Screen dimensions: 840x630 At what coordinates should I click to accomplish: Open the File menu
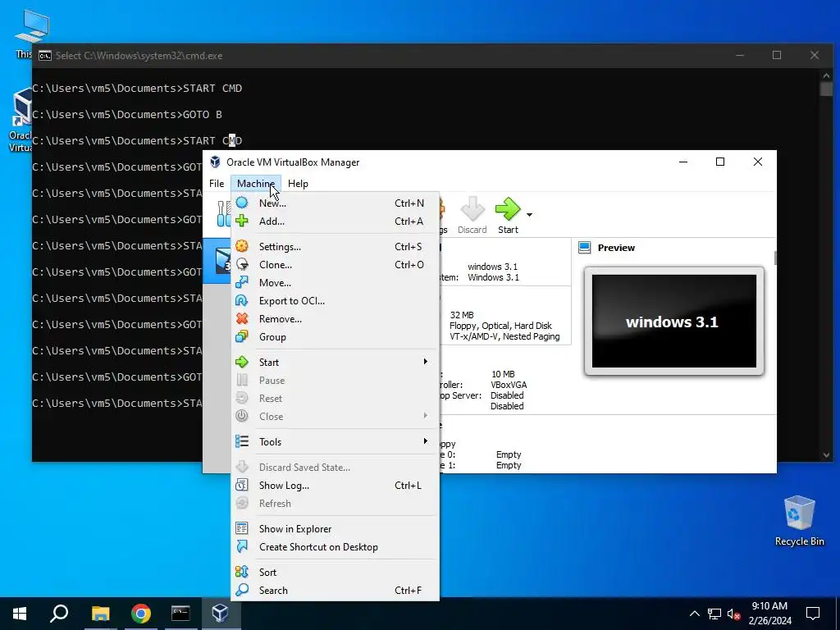click(x=217, y=183)
